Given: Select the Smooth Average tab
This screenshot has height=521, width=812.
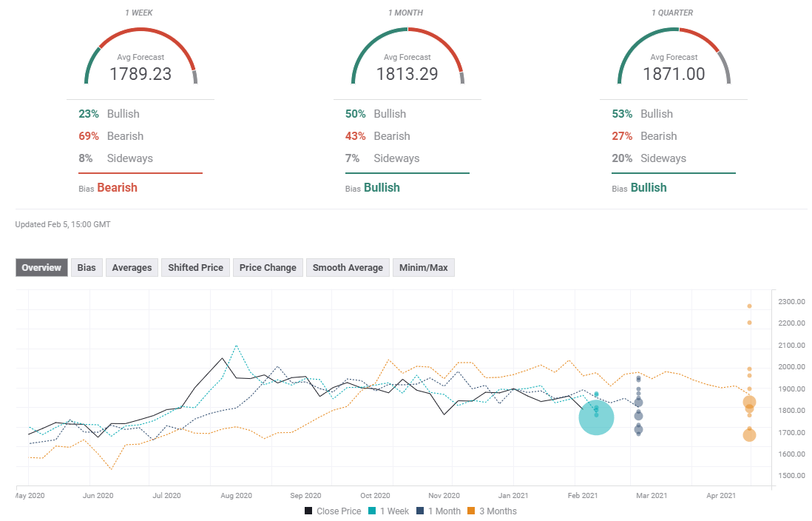Looking at the screenshot, I should [348, 268].
